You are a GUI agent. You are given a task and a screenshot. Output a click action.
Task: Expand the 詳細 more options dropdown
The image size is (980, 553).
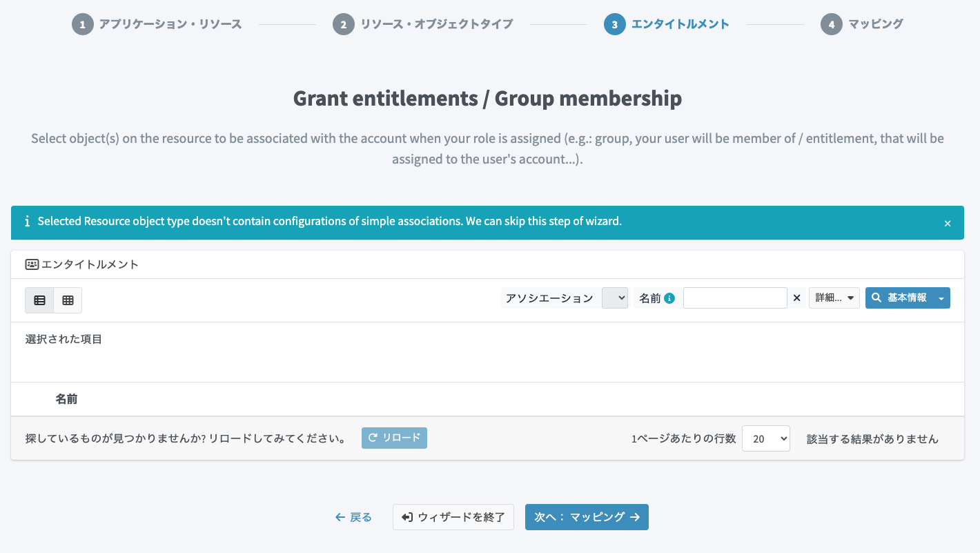(x=834, y=298)
